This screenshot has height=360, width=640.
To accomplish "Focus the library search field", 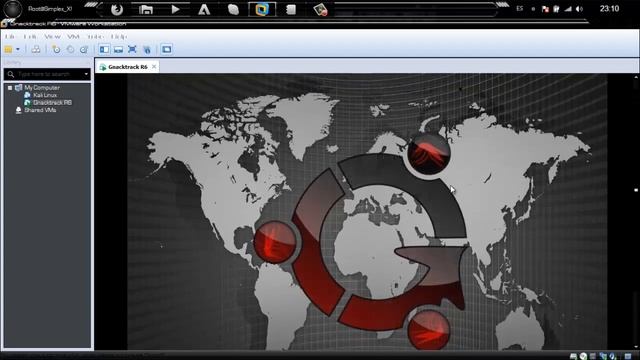I will click(x=44, y=74).
